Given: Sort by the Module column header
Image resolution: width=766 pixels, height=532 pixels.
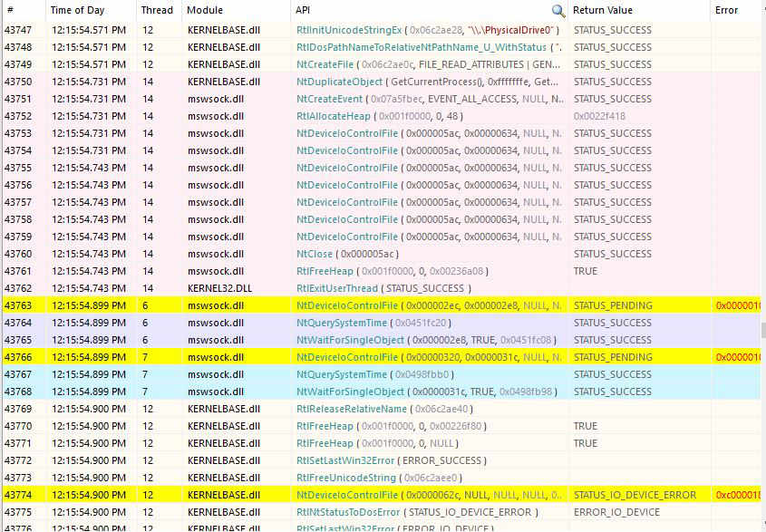Looking at the screenshot, I should pos(207,11).
